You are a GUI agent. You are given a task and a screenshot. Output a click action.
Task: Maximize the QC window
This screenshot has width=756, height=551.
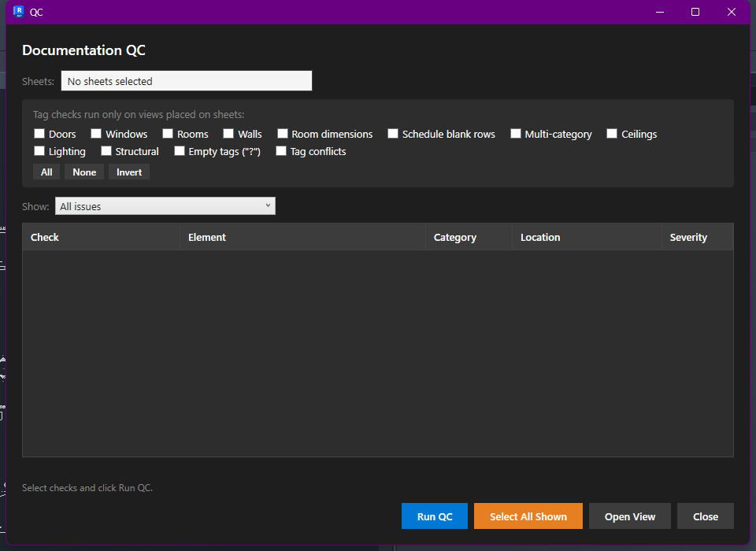(x=695, y=12)
